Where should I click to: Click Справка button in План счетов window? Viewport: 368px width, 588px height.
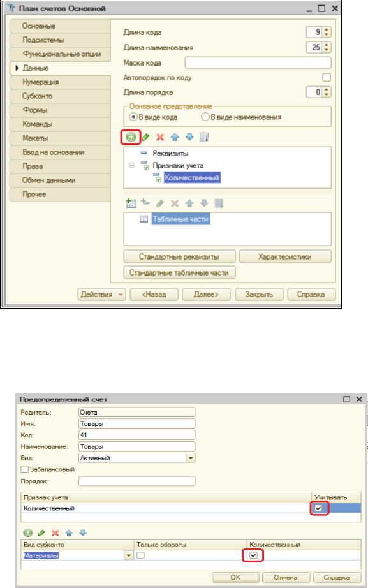(311, 295)
